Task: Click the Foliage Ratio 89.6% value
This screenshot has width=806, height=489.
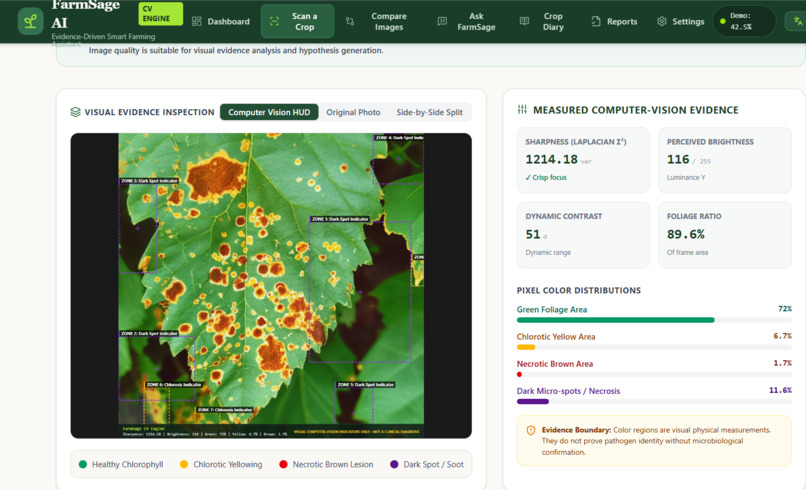Action: (686, 234)
